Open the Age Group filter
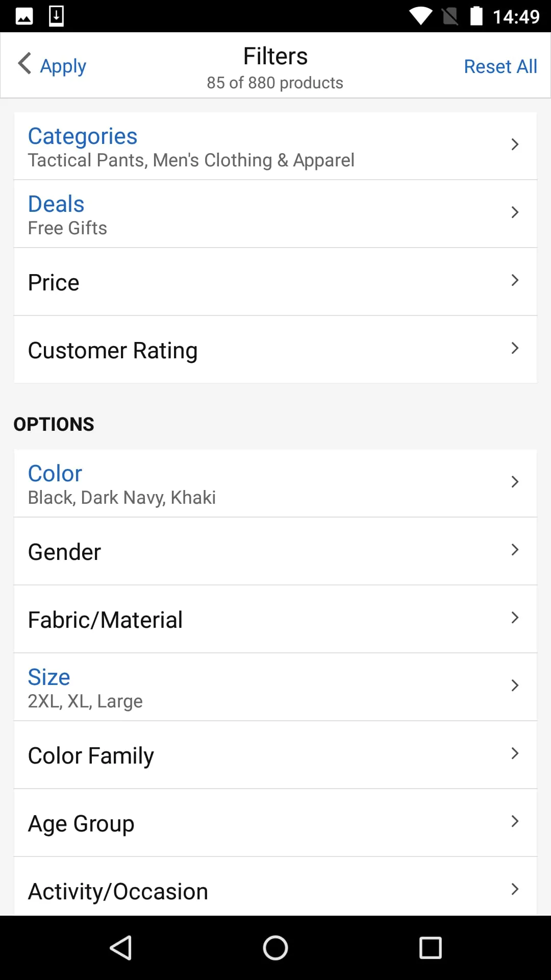This screenshot has width=551, height=980. pyautogui.click(x=275, y=823)
